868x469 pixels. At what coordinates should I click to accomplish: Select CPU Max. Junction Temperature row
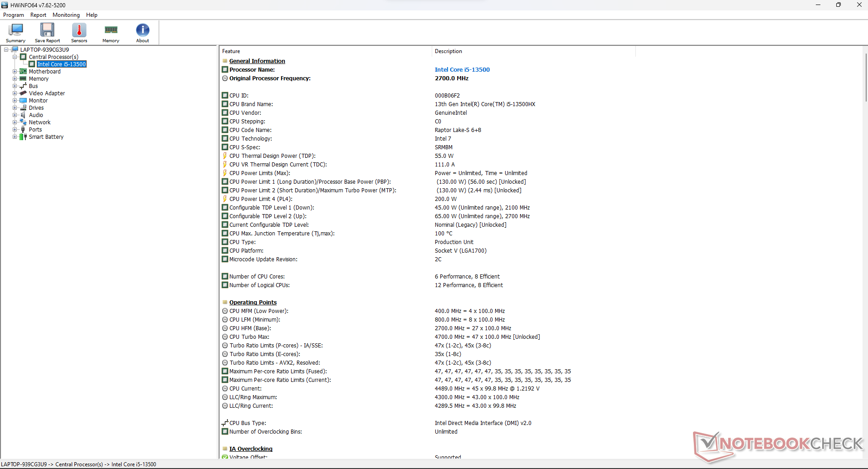[428, 234]
